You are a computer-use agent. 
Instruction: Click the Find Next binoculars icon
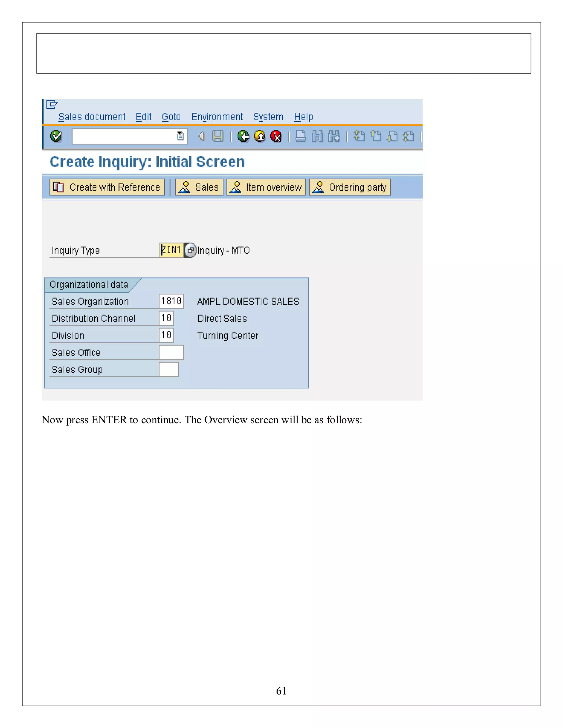pos(334,136)
